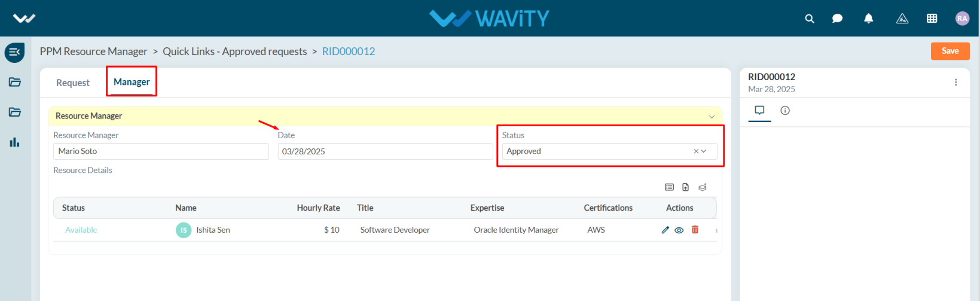
Task: Delete Ishita Sen row with trash icon
Action: click(x=695, y=229)
